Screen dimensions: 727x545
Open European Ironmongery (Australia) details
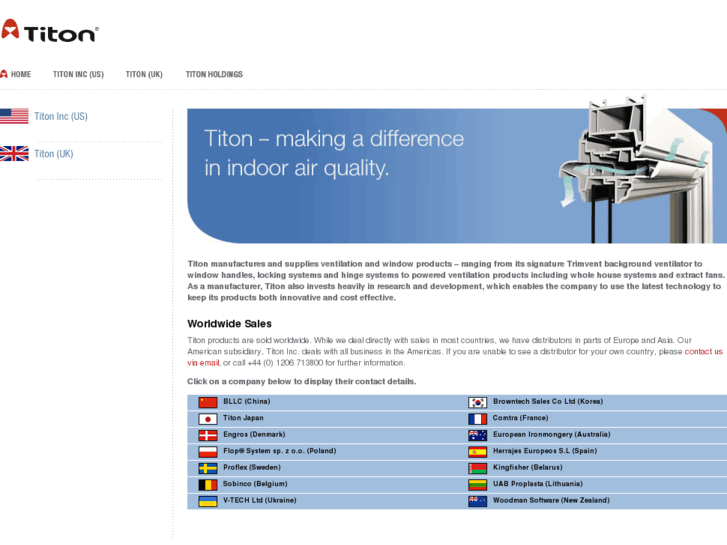tap(552, 434)
